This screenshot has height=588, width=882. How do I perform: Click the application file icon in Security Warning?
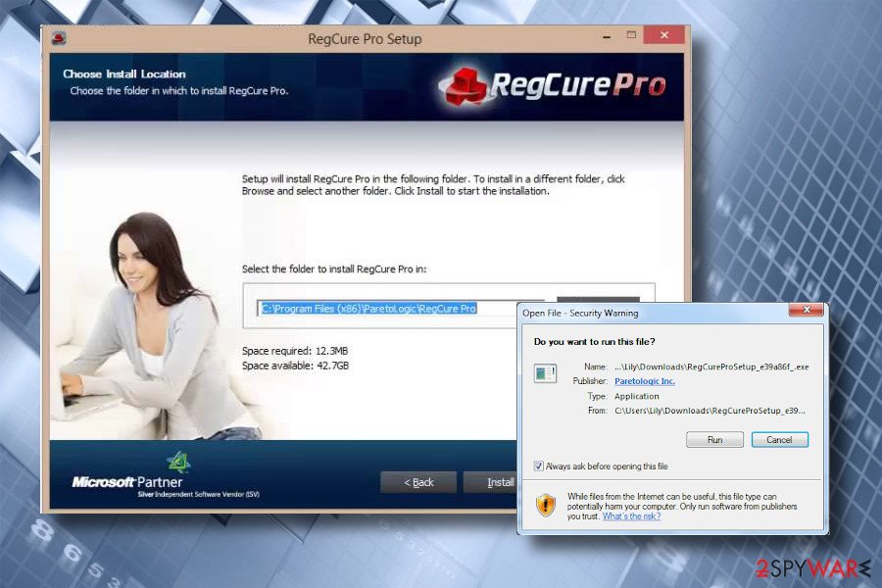tap(545, 373)
